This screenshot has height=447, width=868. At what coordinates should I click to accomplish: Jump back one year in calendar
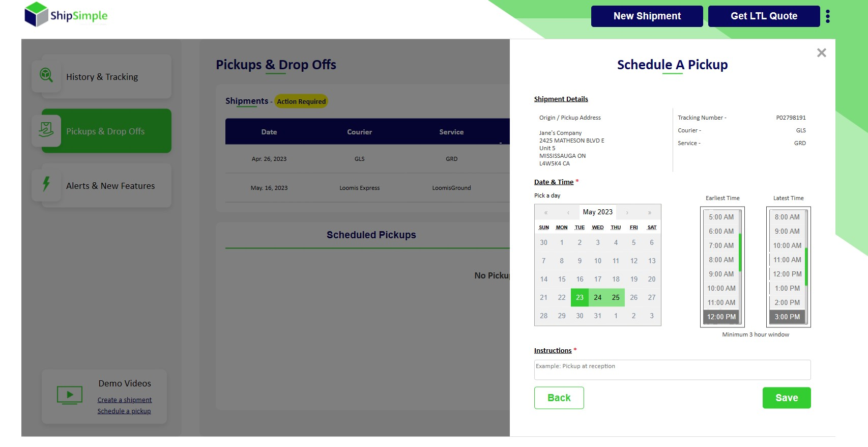pyautogui.click(x=546, y=213)
